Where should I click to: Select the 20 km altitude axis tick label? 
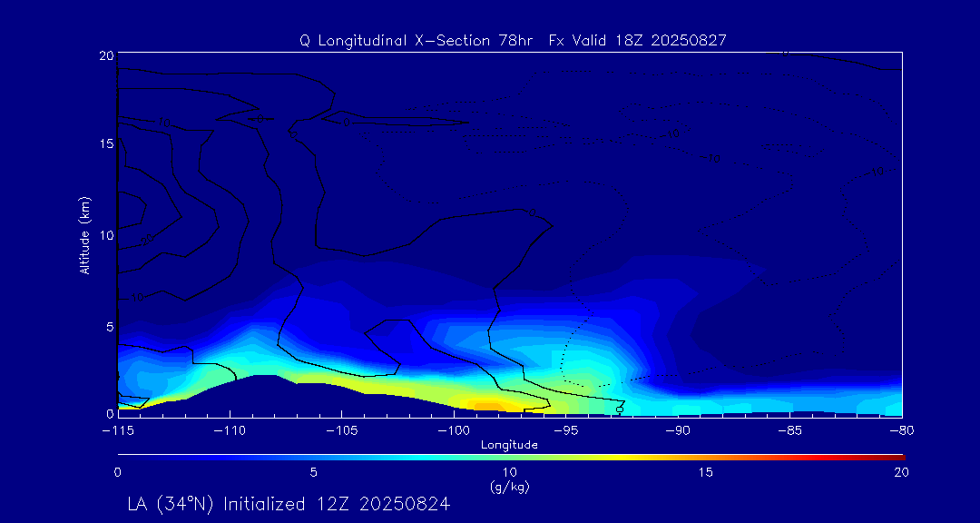coord(104,55)
